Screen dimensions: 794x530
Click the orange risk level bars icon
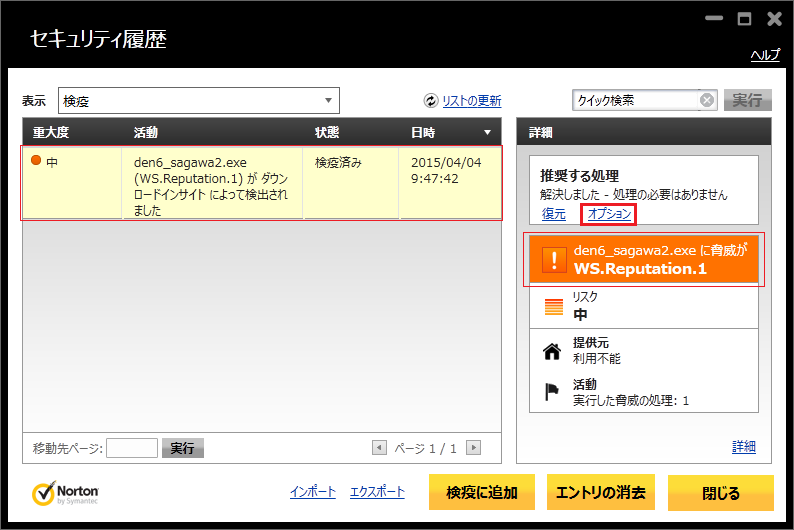[553, 307]
